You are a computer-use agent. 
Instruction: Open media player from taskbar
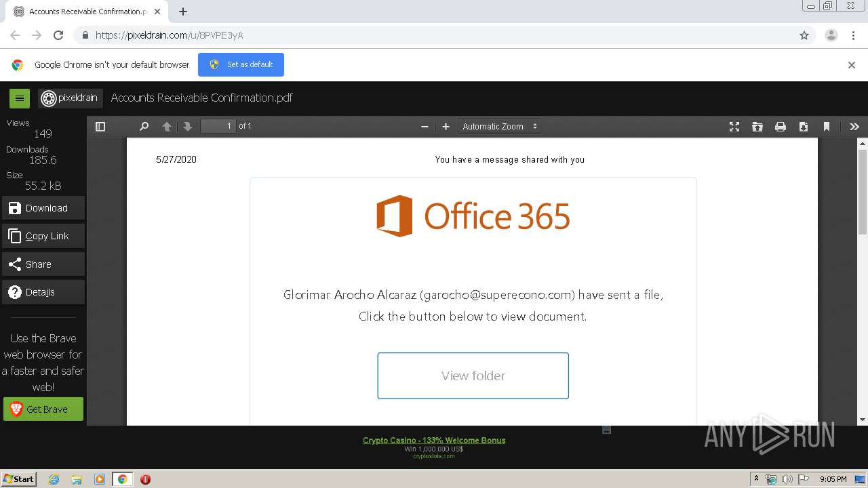coord(100,479)
